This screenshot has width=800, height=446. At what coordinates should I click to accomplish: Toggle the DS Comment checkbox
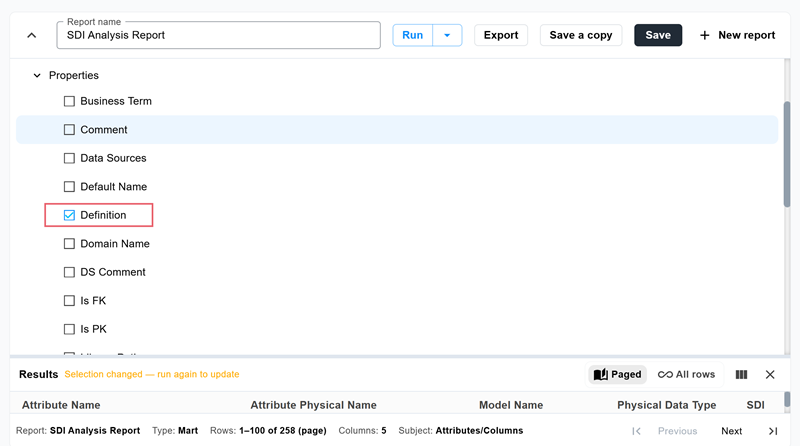tap(69, 272)
